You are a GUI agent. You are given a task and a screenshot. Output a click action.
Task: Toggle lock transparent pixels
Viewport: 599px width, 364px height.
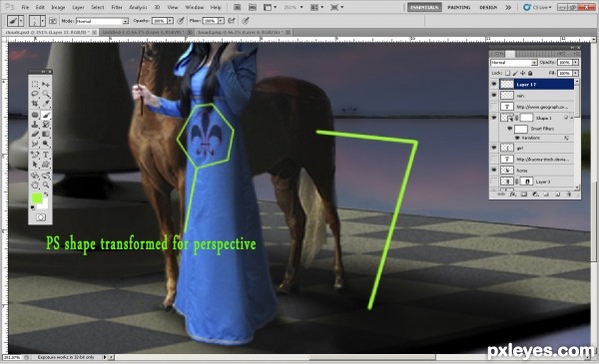[x=508, y=73]
